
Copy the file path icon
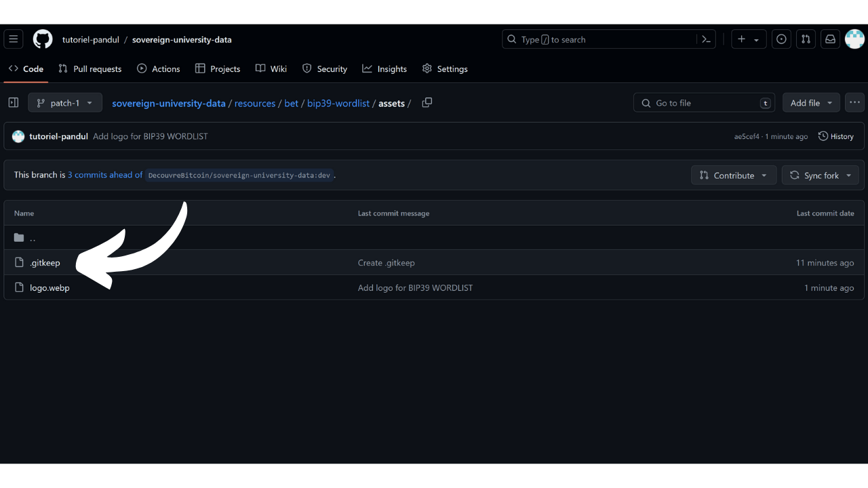427,103
